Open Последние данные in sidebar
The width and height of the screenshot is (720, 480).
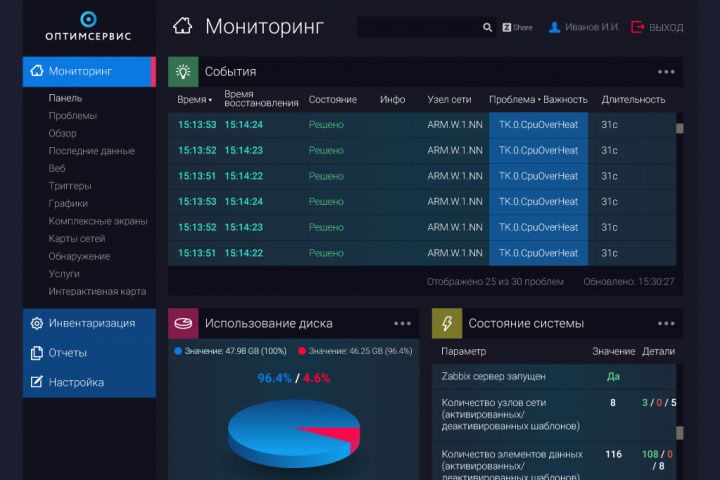pos(92,151)
